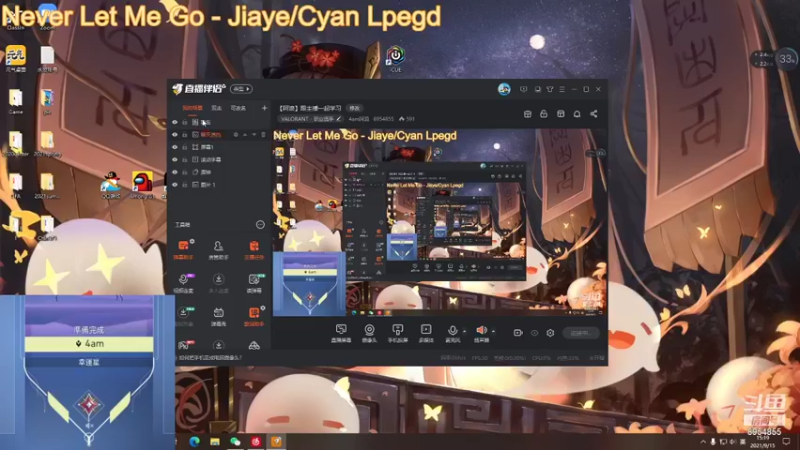This screenshot has width=800, height=450.
Task: Hide the 图片 1 source with its eye
Action: [175, 185]
